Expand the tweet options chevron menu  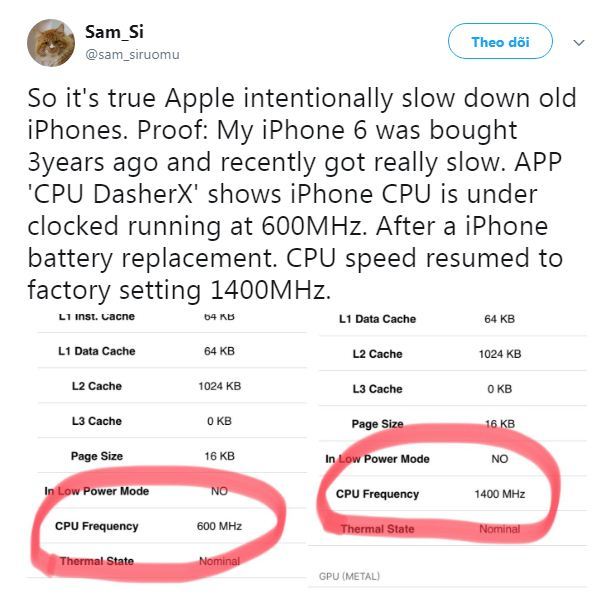[578, 43]
